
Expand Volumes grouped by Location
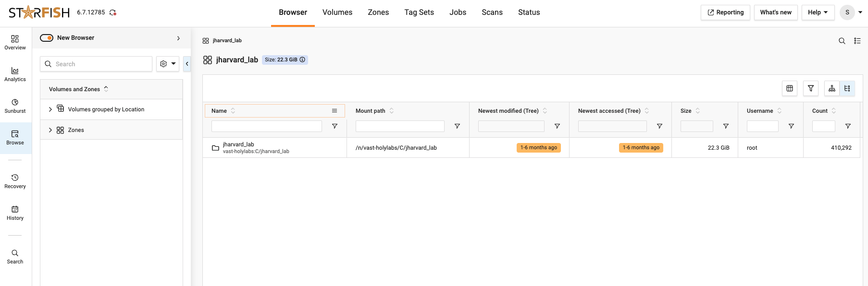tap(50, 109)
